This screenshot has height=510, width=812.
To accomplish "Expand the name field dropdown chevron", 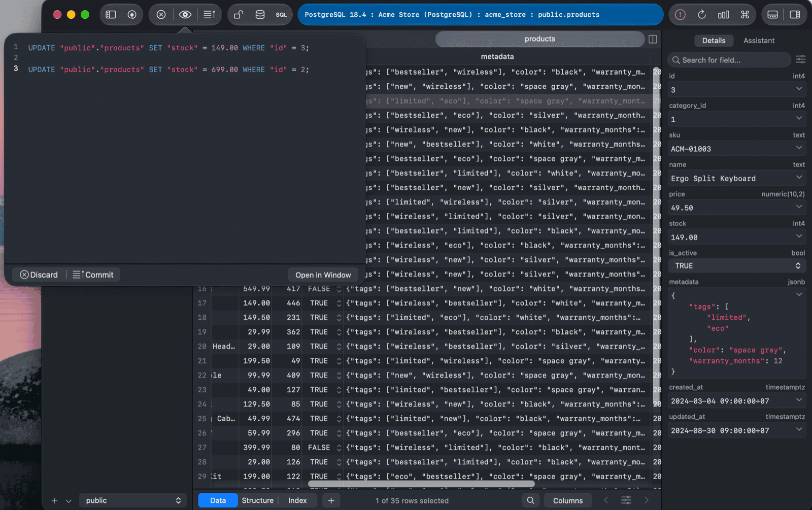I will 799,177.
